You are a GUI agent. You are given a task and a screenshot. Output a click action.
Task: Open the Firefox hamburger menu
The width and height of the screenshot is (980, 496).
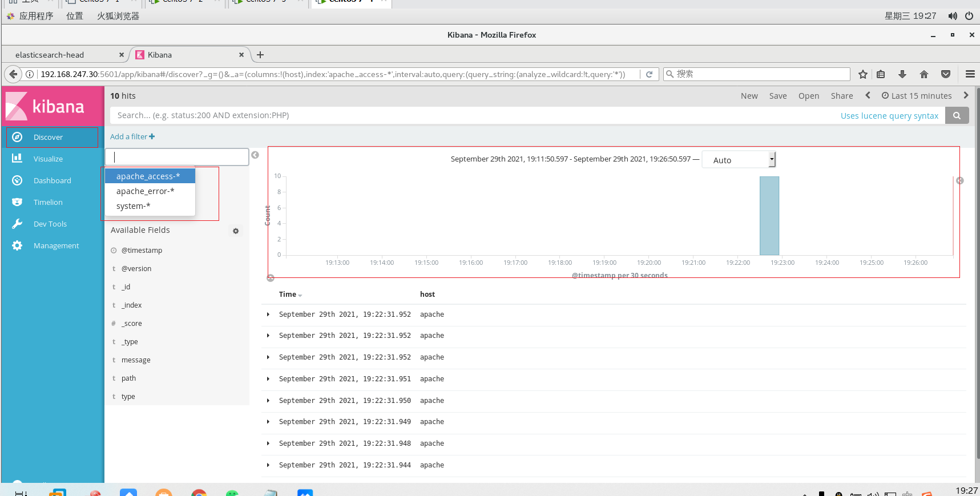(970, 74)
